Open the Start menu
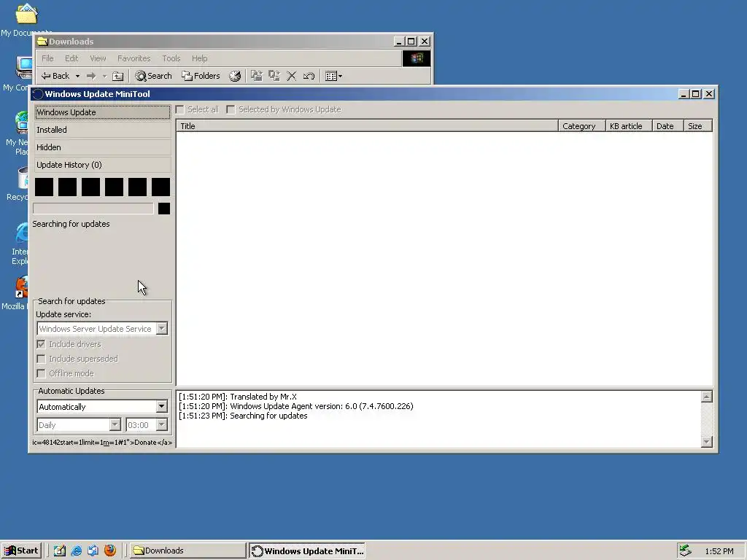Viewport: 747px width, 560px height. click(21, 551)
